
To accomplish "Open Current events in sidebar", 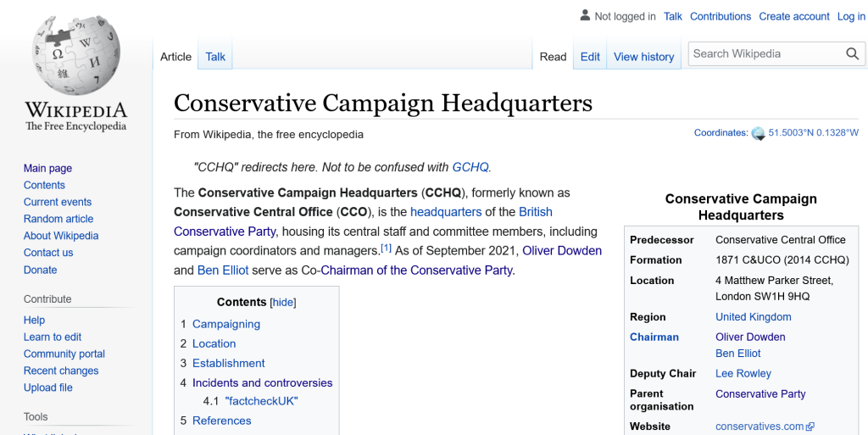I will [x=58, y=202].
